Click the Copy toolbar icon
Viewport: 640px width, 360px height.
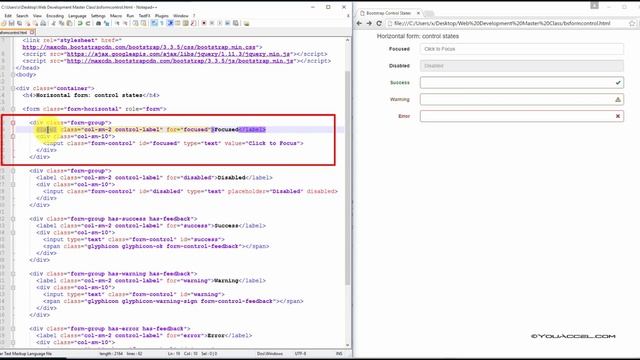click(x=61, y=23)
